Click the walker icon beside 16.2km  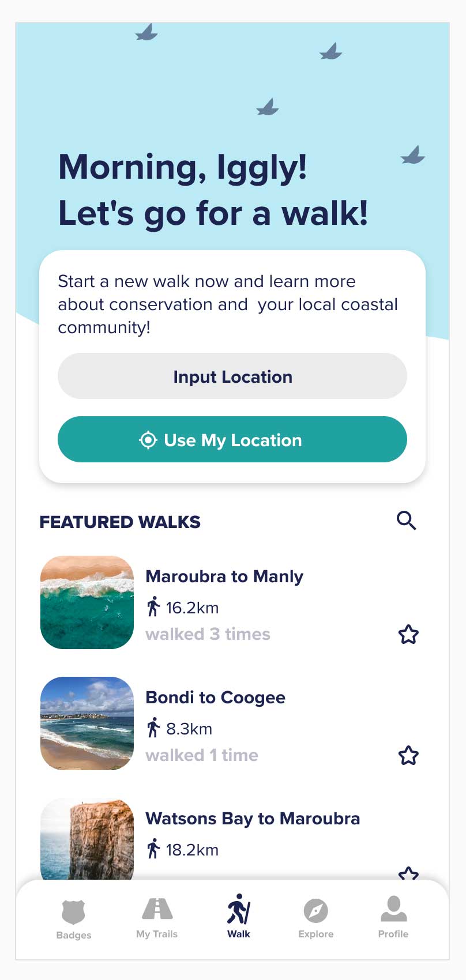153,607
